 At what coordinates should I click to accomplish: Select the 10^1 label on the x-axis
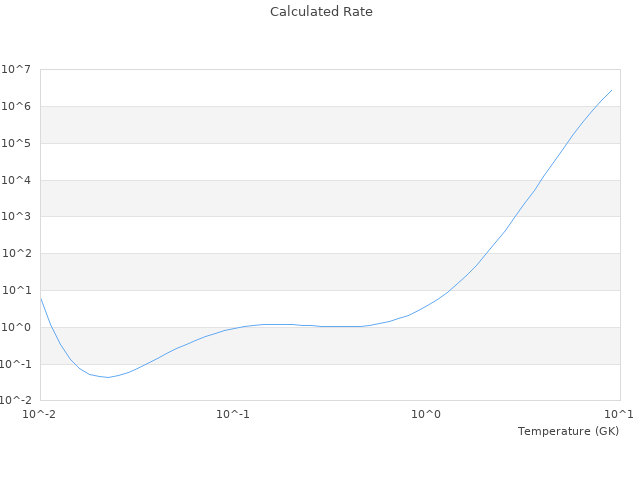[619, 414]
